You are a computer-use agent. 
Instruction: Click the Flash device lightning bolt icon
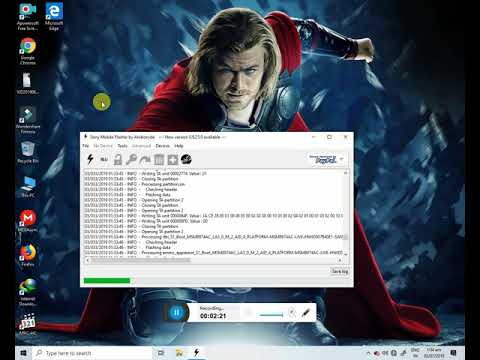pos(90,159)
